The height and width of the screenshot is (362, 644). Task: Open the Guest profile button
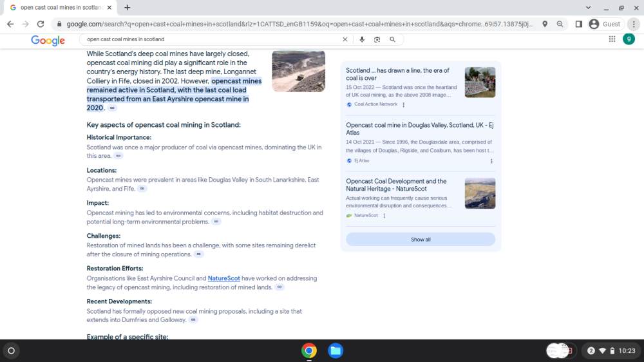pos(605,24)
